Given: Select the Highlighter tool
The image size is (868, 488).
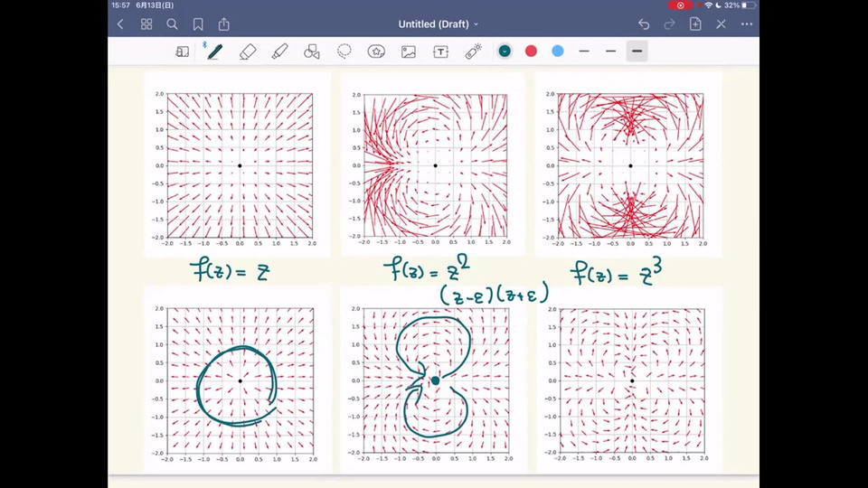Looking at the screenshot, I should [279, 52].
